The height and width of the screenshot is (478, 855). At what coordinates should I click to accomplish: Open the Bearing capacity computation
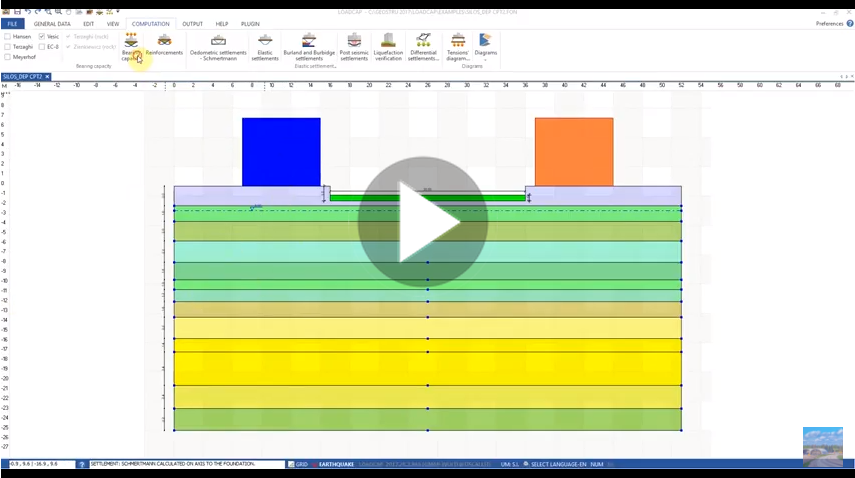(131, 47)
